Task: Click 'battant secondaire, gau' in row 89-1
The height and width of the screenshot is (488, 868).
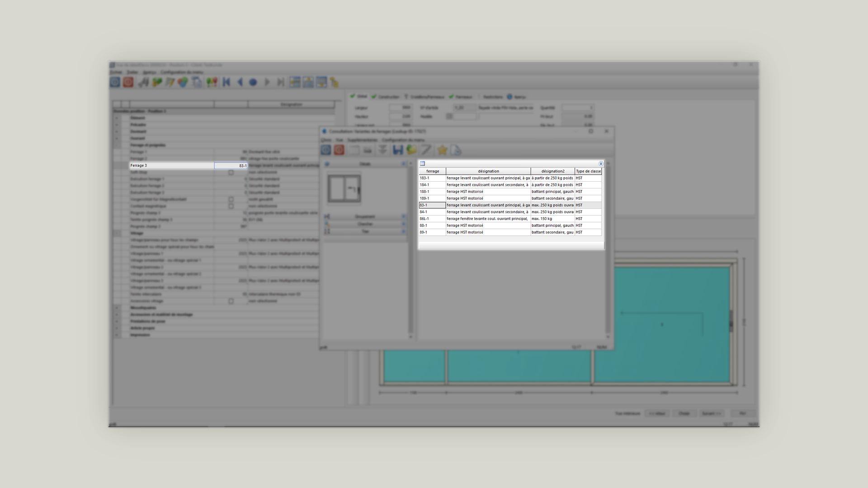Action: pos(553,232)
